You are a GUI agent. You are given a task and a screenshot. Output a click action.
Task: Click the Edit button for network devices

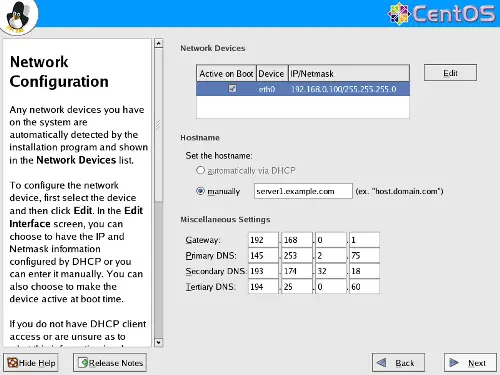pyautogui.click(x=450, y=73)
